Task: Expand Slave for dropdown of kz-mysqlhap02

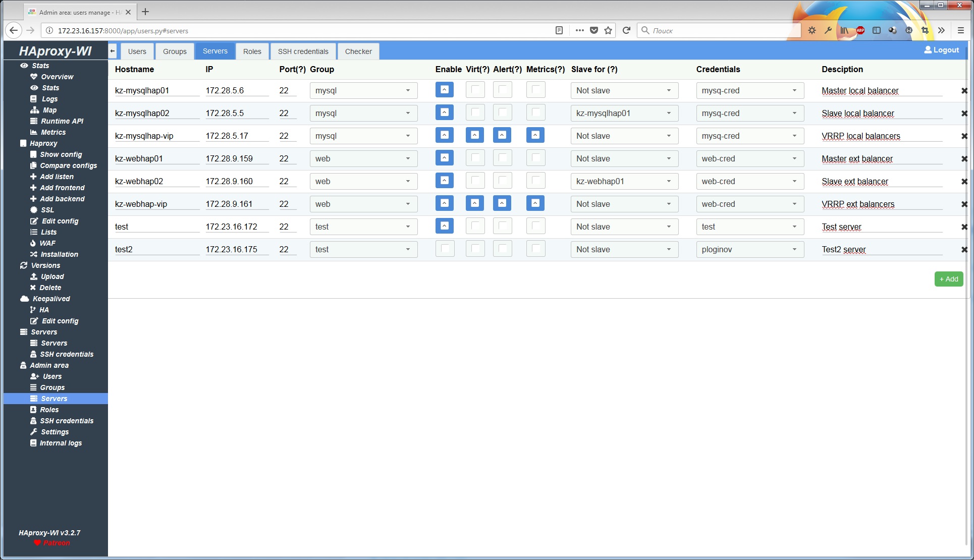Action: click(624, 114)
